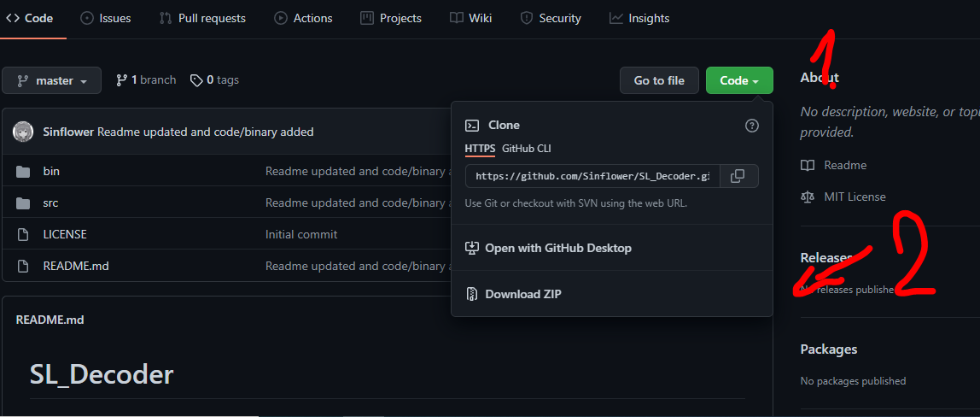This screenshot has width=980, height=417.
Task: Open the bin folder
Action: (51, 171)
